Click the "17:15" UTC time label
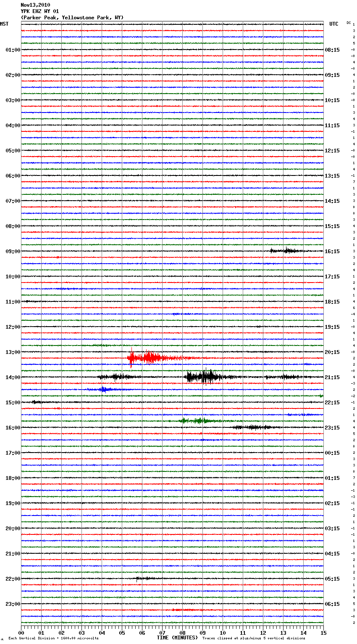 (332, 277)
